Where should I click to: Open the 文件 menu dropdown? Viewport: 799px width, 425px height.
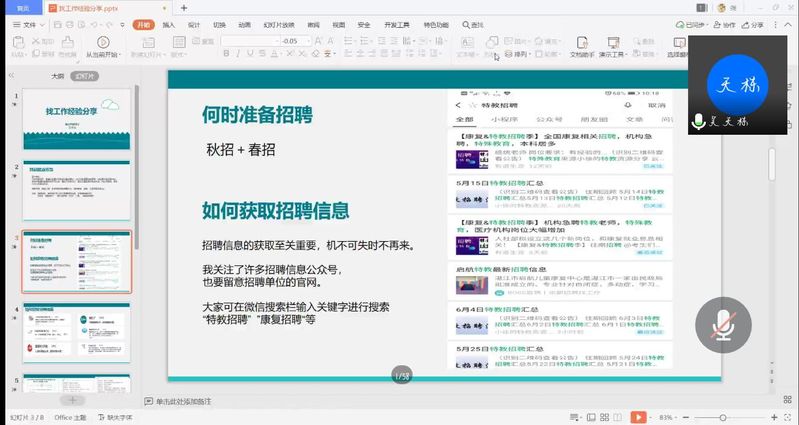click(30, 24)
